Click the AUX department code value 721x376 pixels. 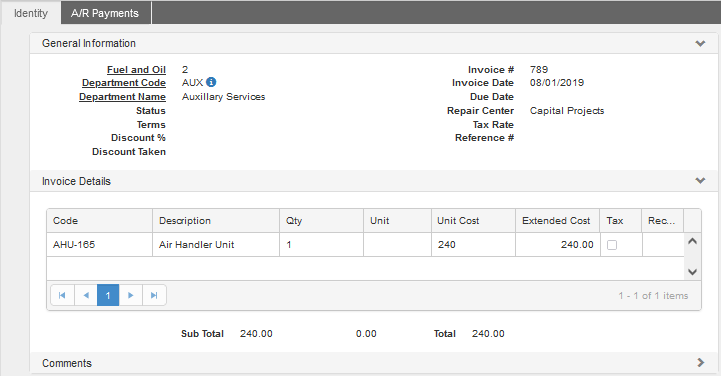(x=192, y=83)
